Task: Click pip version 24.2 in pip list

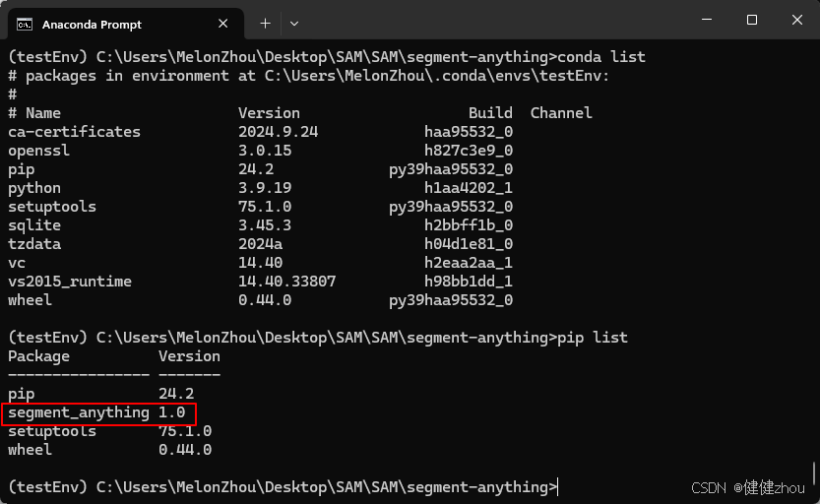Action: pos(176,394)
